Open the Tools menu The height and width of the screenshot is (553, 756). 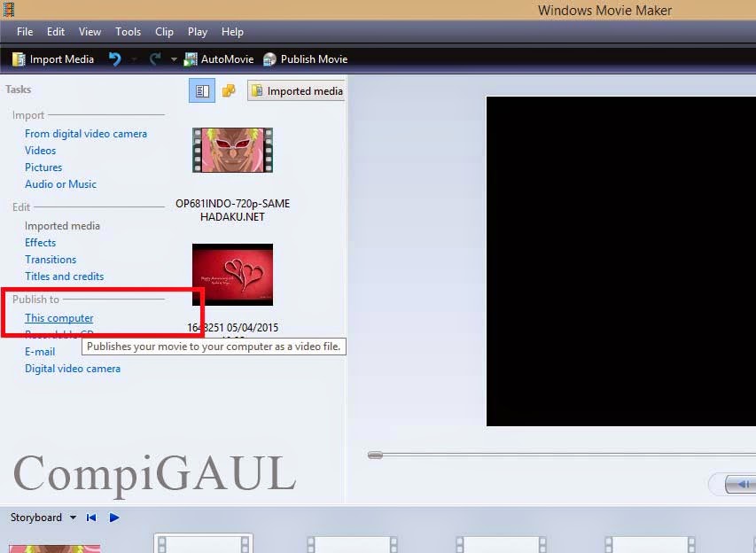coord(128,32)
